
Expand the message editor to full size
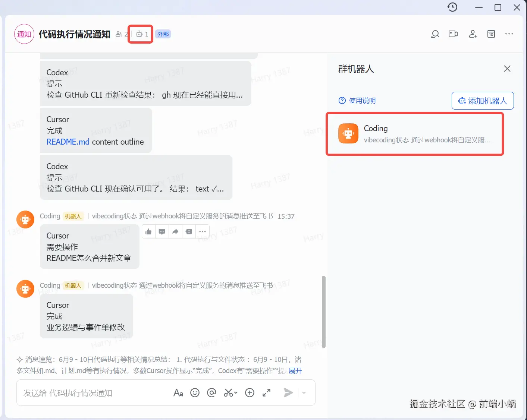point(266,393)
